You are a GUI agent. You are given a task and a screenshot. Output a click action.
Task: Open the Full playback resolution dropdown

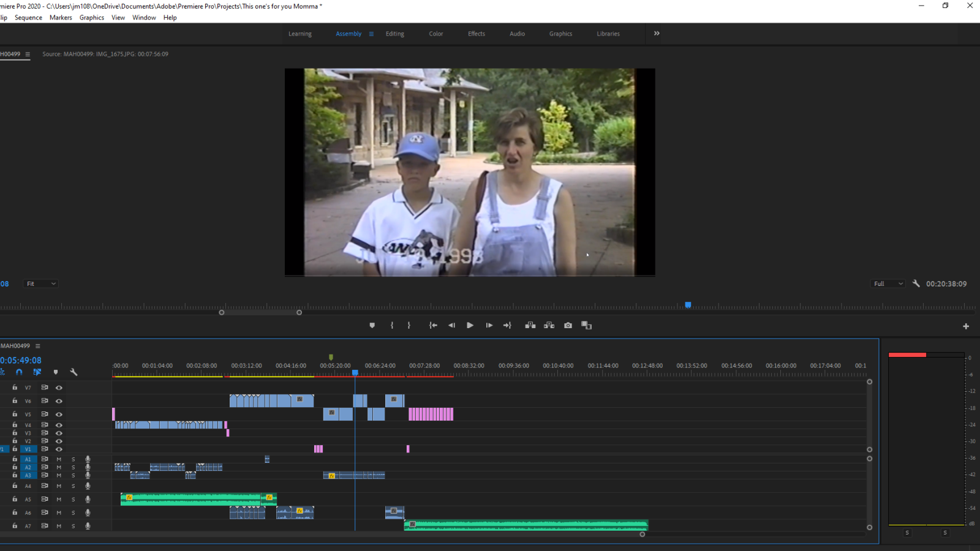[888, 283]
